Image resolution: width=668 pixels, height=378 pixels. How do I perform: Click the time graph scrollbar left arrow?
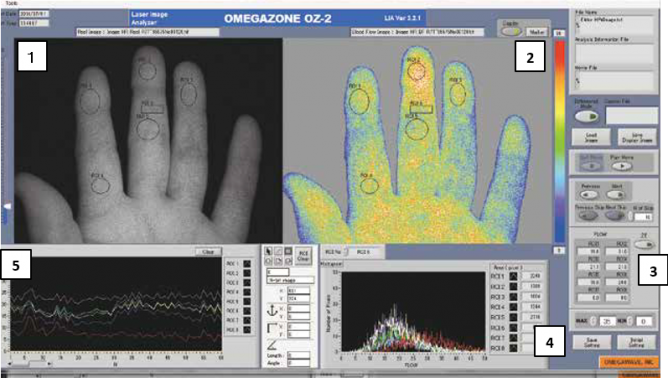pos(9,364)
